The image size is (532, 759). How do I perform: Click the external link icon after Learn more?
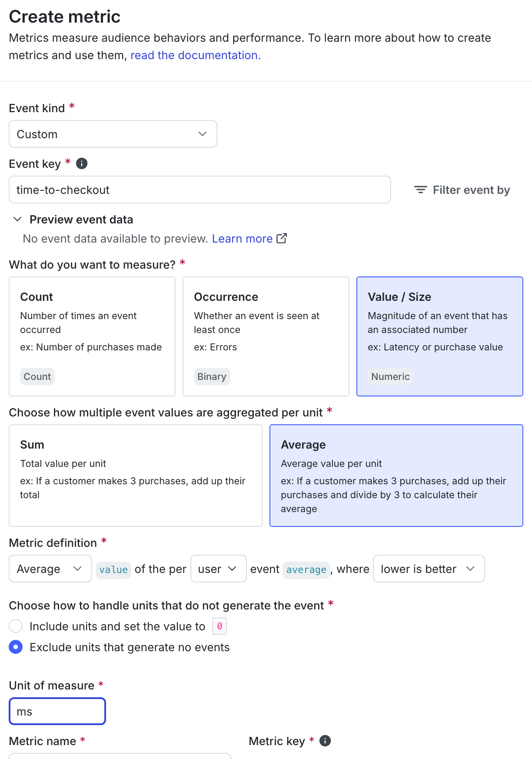(282, 238)
